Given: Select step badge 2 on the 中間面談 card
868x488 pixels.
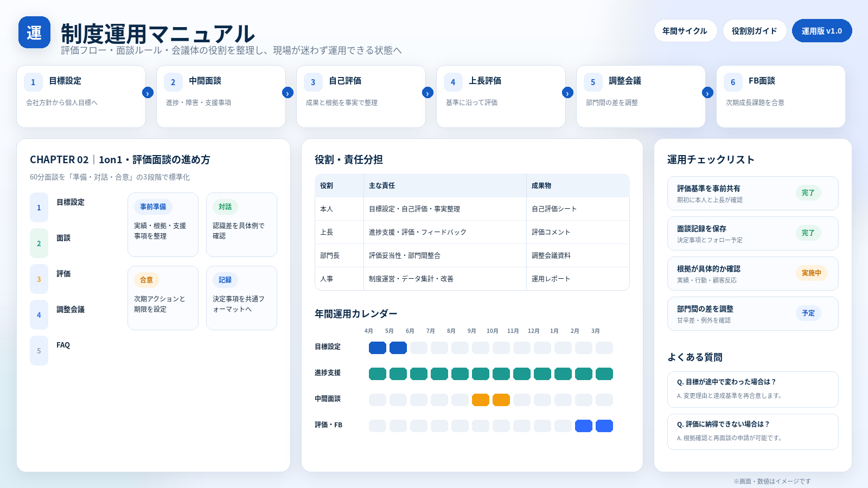Looking at the screenshot, I should click(x=173, y=82).
